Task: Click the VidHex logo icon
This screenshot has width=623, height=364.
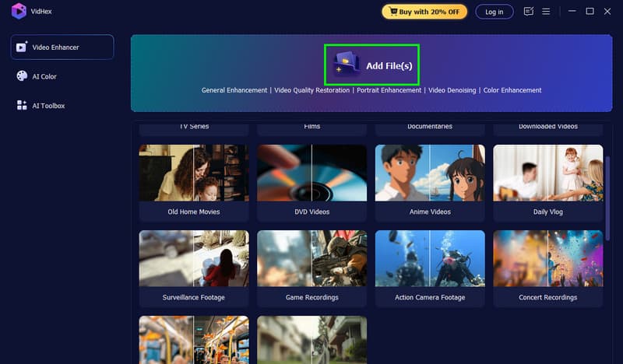Action: pos(19,11)
